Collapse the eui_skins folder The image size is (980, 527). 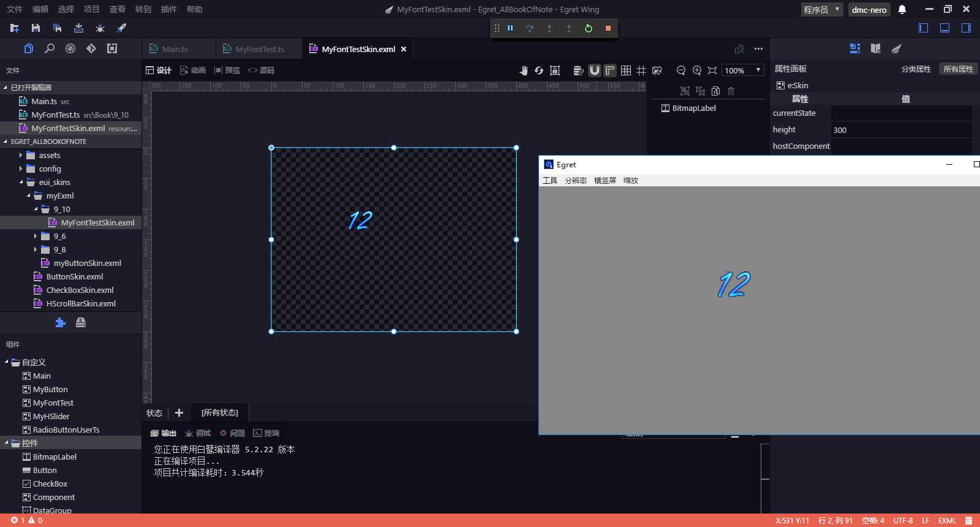click(21, 182)
